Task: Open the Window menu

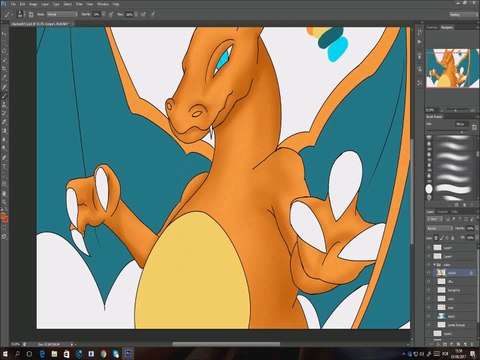Action: pyautogui.click(x=103, y=4)
